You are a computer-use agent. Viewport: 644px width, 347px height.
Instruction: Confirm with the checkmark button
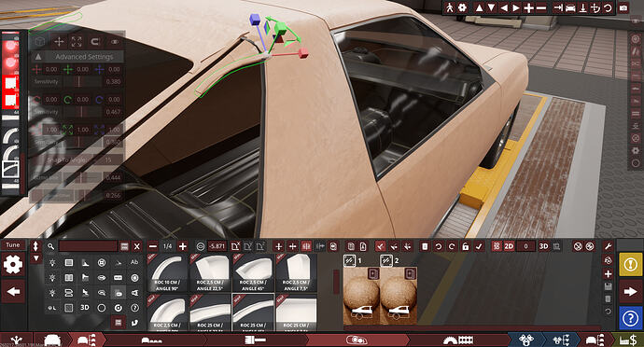coord(479,246)
